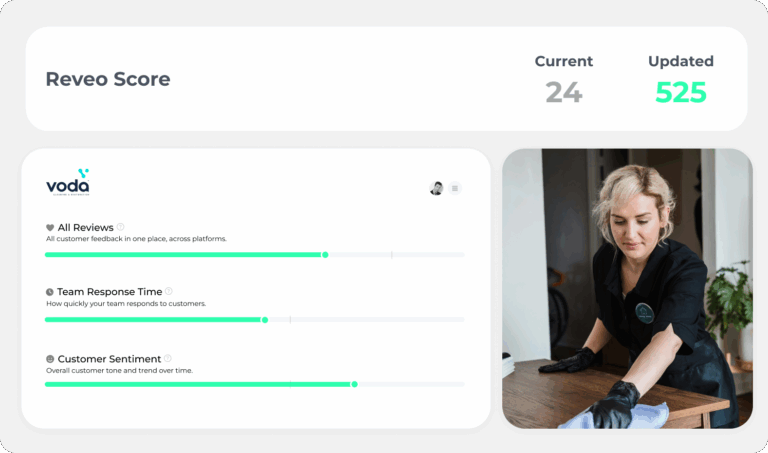768x453 pixels.
Task: Click the Customer Sentiment heading
Action: tap(109, 359)
